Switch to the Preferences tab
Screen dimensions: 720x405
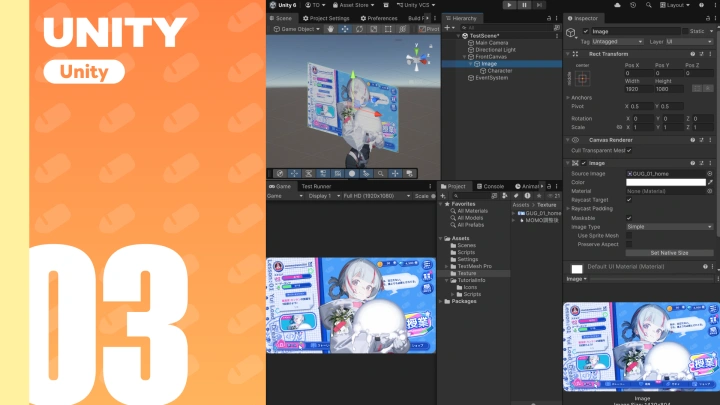pyautogui.click(x=379, y=18)
